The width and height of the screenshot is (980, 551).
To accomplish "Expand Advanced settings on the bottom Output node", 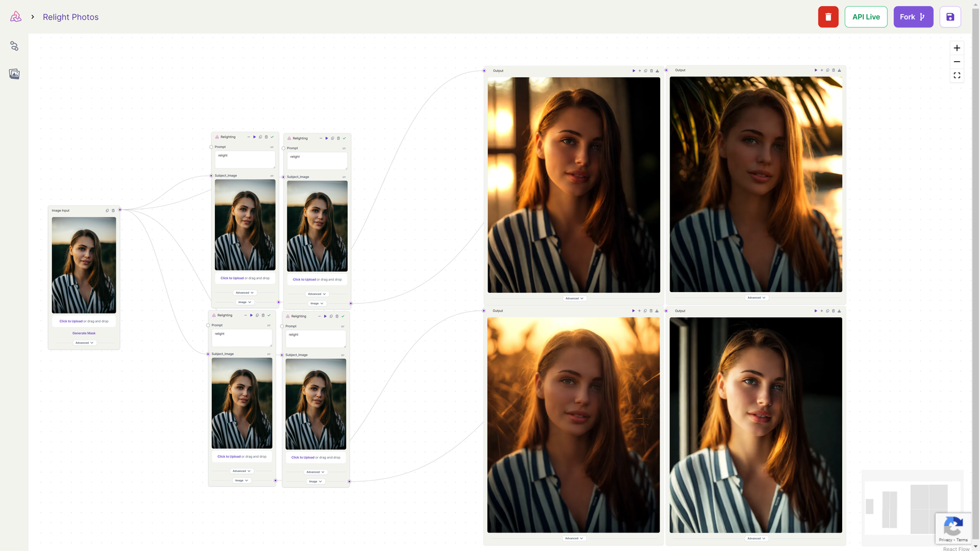I will [574, 538].
